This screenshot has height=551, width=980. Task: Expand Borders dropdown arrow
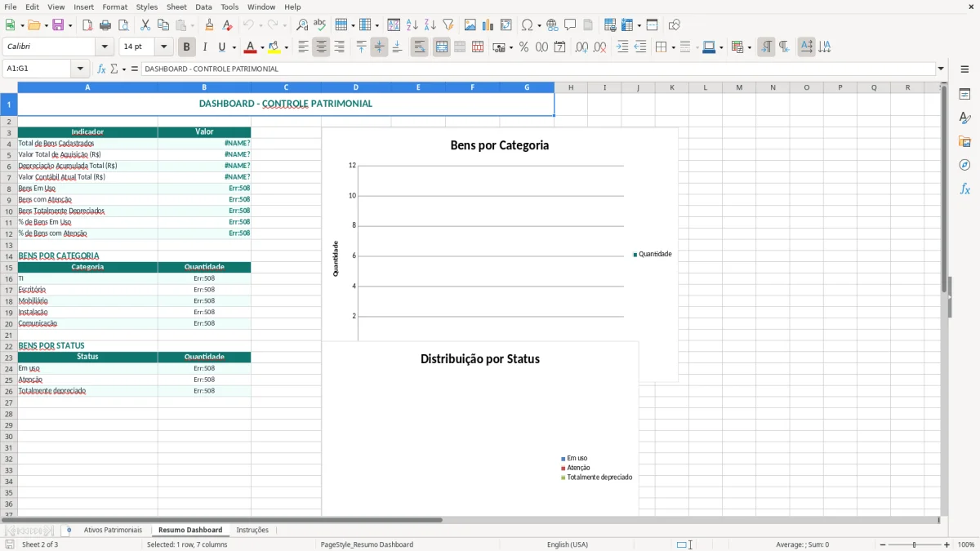pyautogui.click(x=673, y=47)
